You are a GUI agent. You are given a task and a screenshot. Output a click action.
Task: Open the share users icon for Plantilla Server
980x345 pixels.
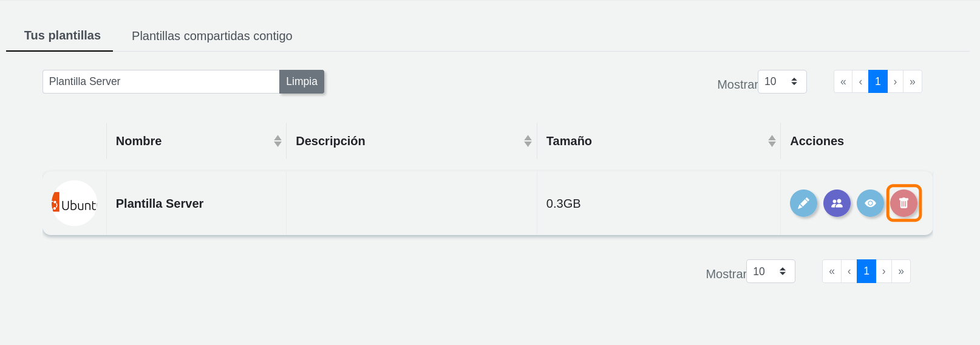(837, 203)
